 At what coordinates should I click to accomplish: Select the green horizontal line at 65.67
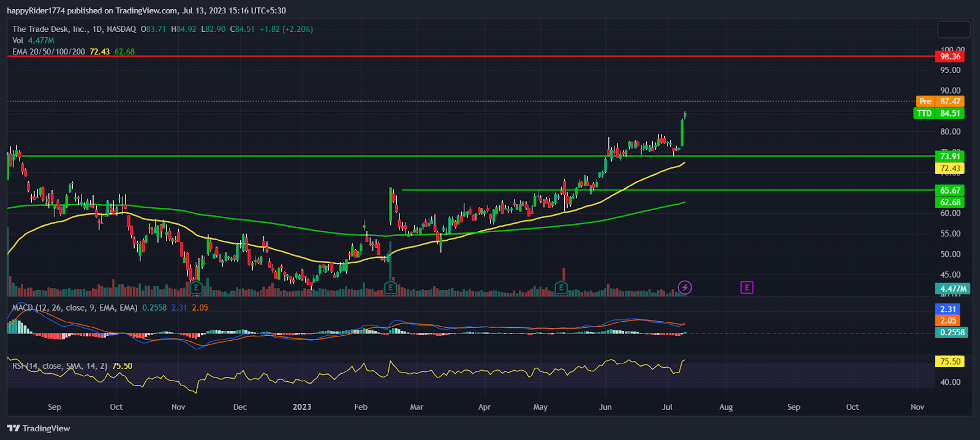click(668, 191)
